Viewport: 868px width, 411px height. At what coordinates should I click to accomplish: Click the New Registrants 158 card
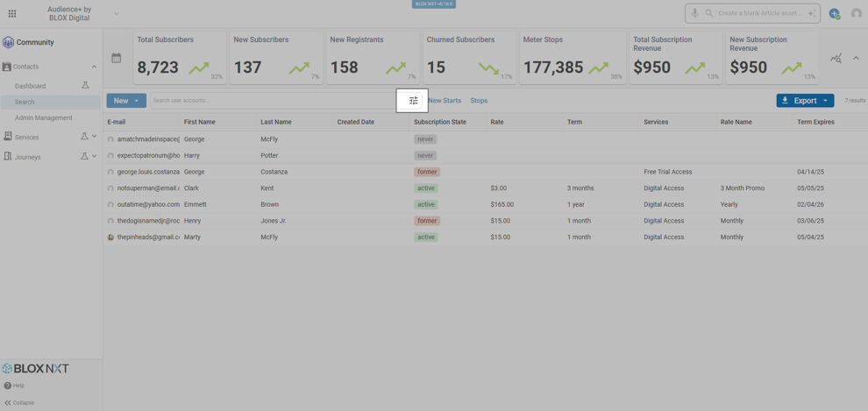click(x=373, y=58)
